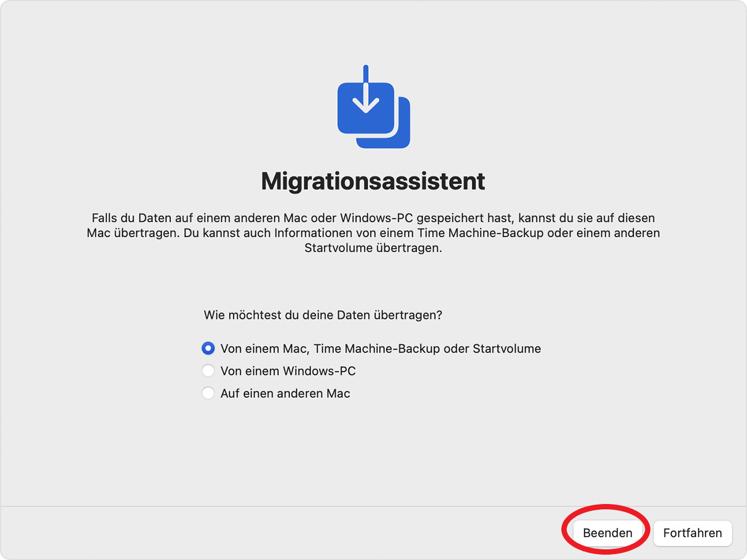Click the 'Migrationsassistent' heading

point(373,181)
